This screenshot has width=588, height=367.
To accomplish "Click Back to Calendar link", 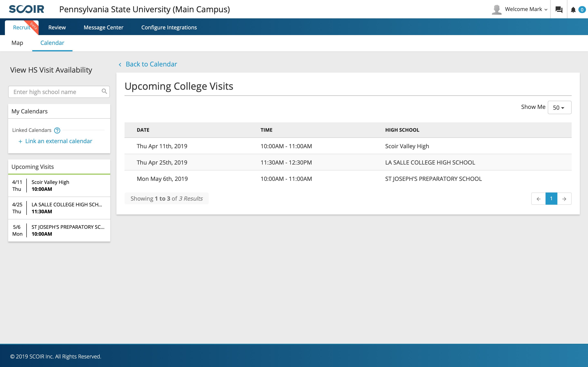I will (148, 64).
